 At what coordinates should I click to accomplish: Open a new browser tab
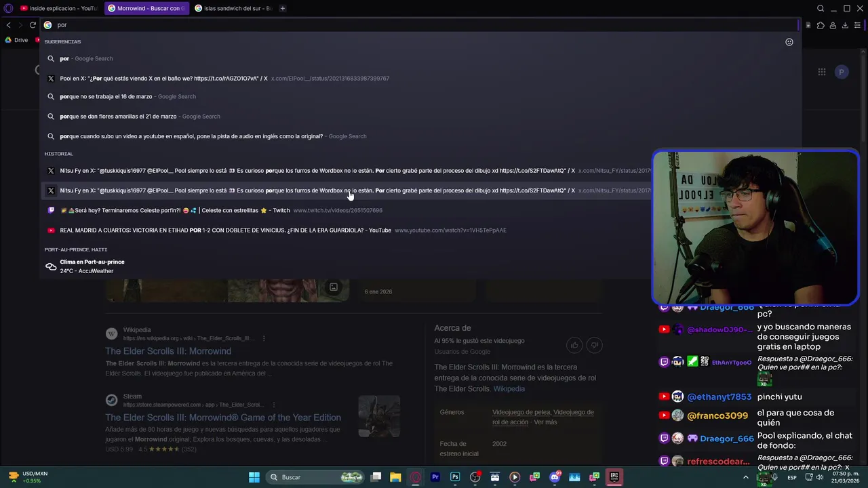click(282, 8)
